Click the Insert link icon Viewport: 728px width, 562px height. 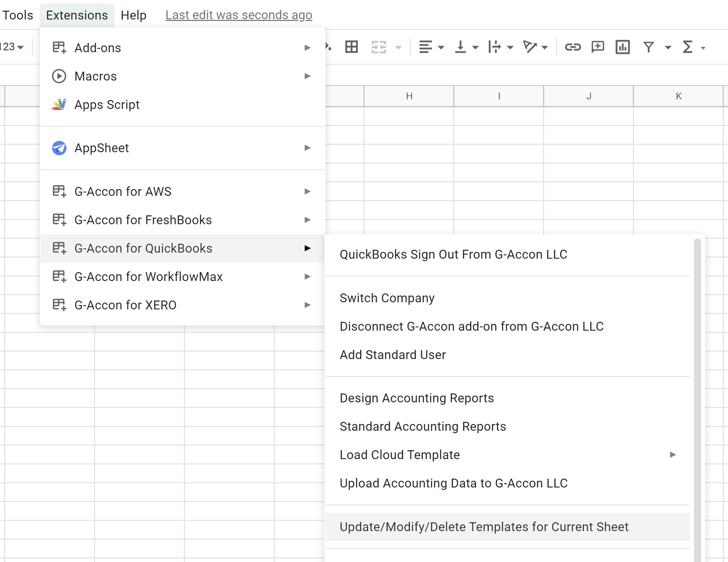[x=573, y=47]
